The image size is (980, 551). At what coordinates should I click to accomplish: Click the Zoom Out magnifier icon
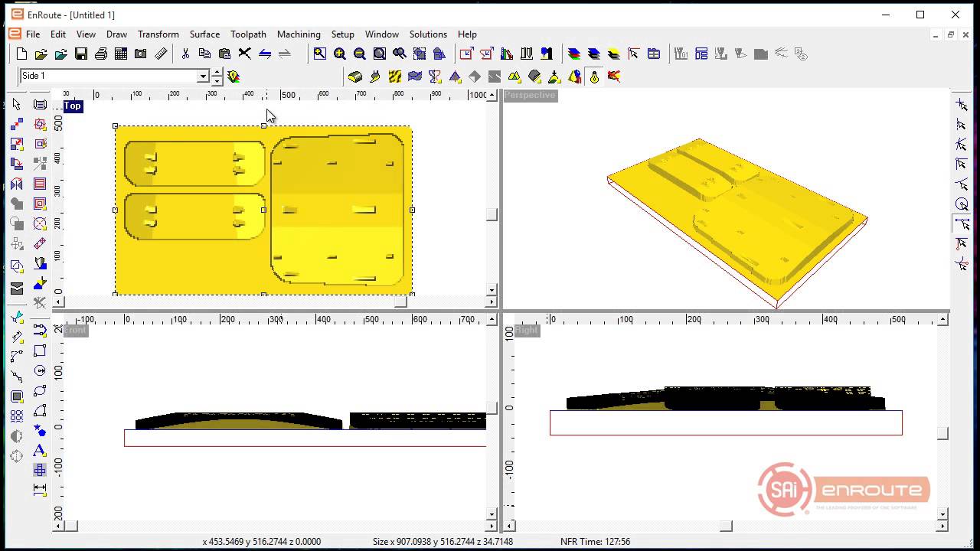tap(360, 54)
